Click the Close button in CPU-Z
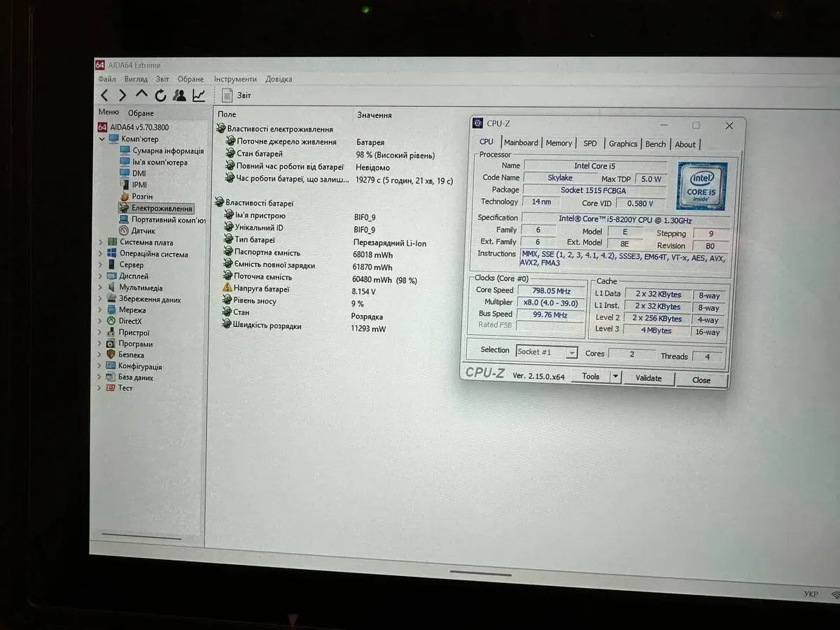The height and width of the screenshot is (630, 840). (x=701, y=380)
